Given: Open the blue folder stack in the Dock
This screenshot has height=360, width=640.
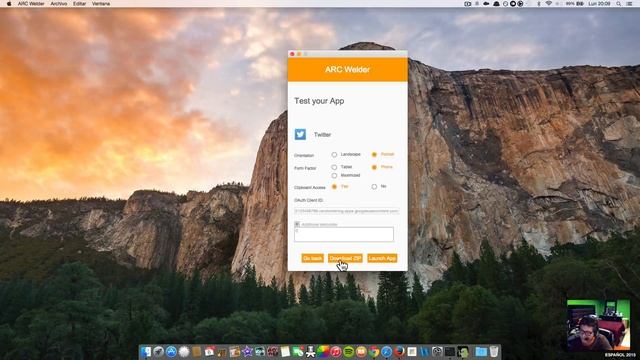Looking at the screenshot, I should pos(481,351).
